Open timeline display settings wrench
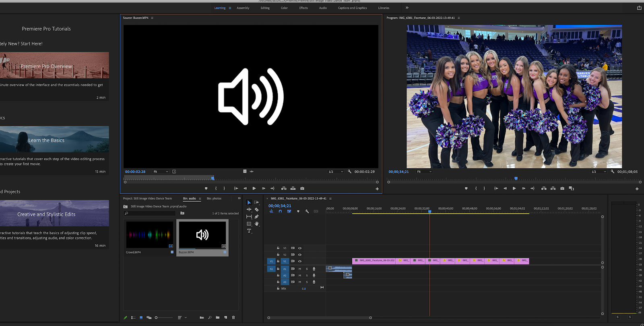Image resolution: width=644 pixels, height=326 pixels. 307,211
